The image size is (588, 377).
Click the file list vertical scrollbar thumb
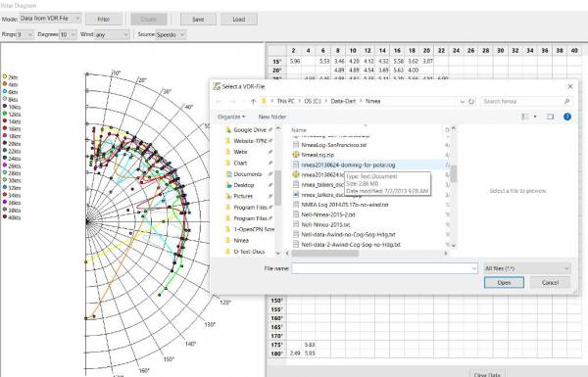click(x=454, y=173)
